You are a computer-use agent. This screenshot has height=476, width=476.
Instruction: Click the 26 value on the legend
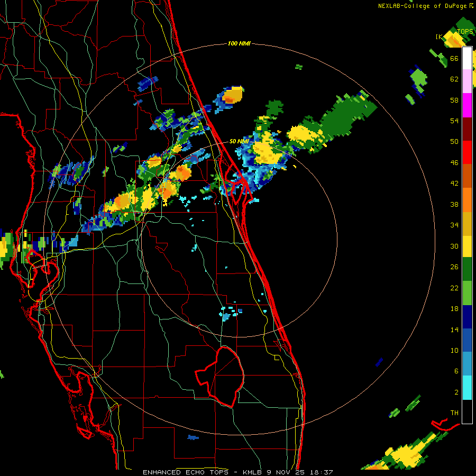point(454,267)
